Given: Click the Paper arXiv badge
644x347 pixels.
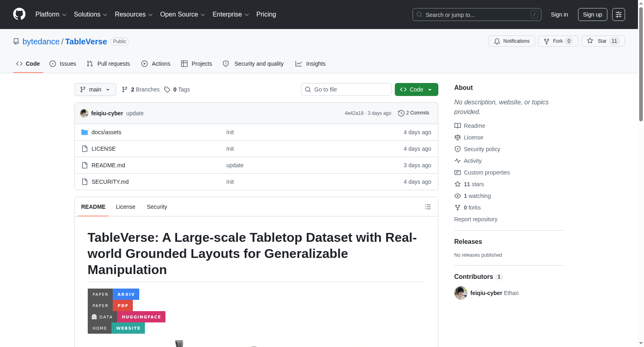Looking at the screenshot, I should tap(114, 294).
